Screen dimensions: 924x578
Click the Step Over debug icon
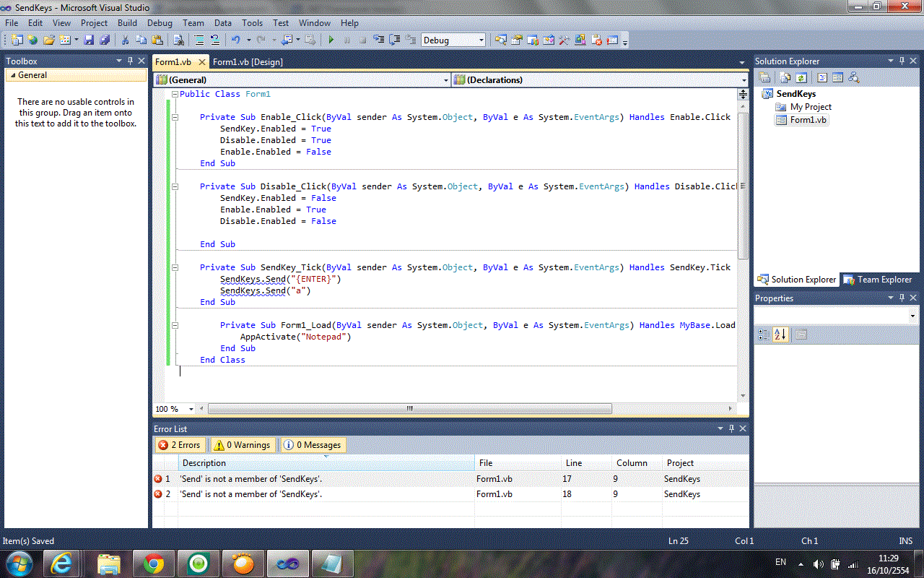coord(395,40)
